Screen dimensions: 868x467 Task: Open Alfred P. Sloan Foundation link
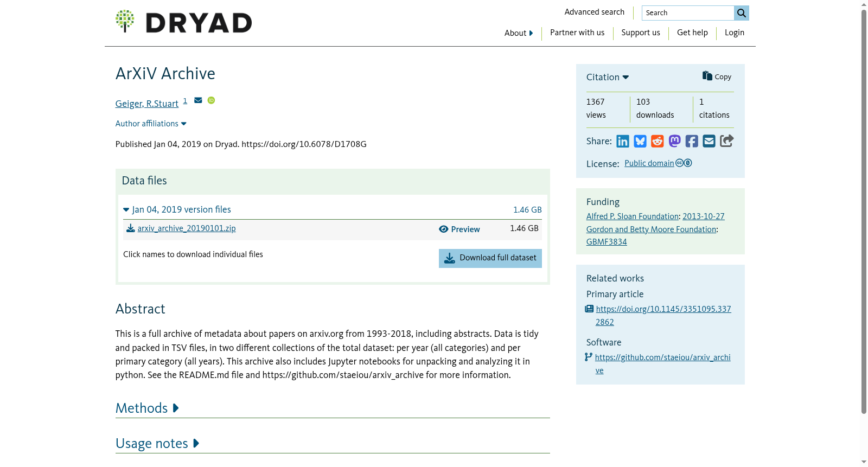[633, 216]
